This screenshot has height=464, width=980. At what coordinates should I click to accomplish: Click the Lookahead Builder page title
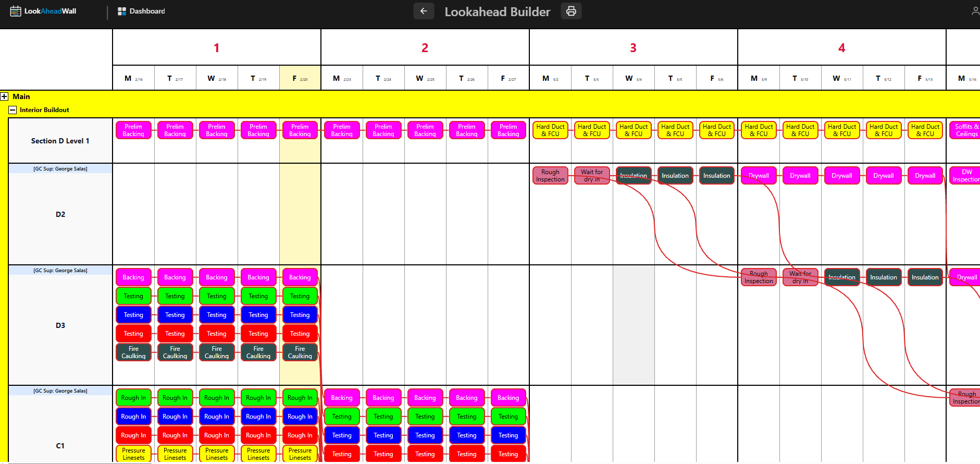click(498, 11)
